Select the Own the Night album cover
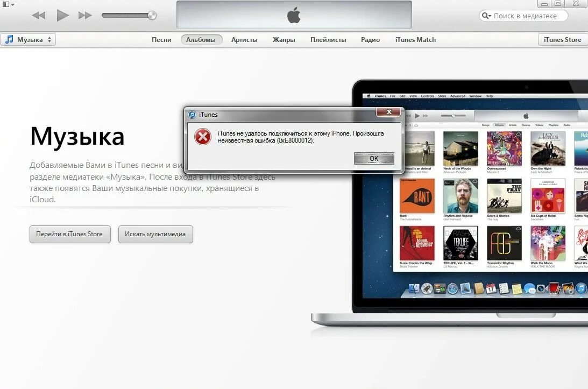 click(x=548, y=148)
